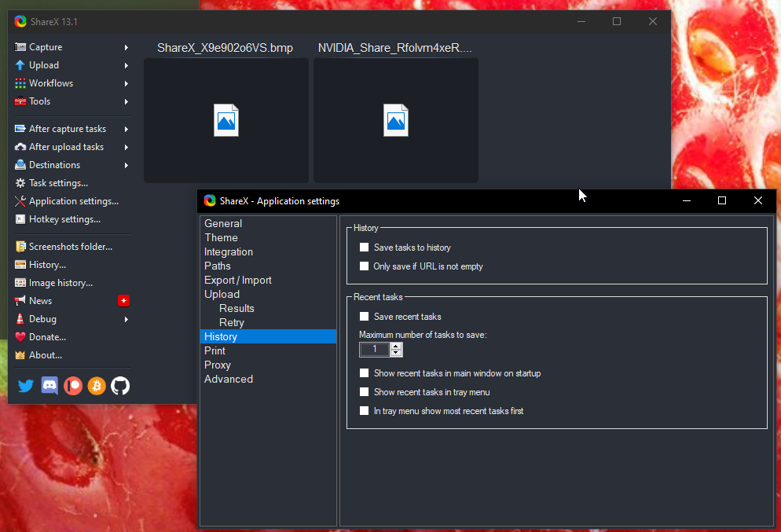This screenshot has height=532, width=781.
Task: Enable Save tasks to history
Action: pos(364,247)
